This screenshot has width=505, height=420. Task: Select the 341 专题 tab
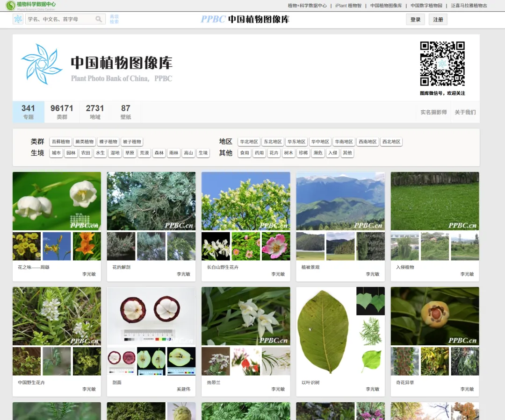click(x=29, y=112)
